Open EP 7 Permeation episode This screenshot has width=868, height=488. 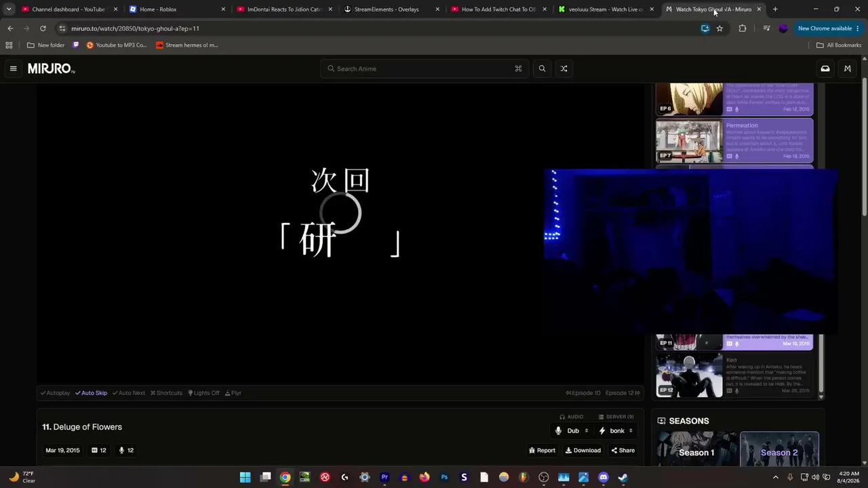tap(734, 142)
